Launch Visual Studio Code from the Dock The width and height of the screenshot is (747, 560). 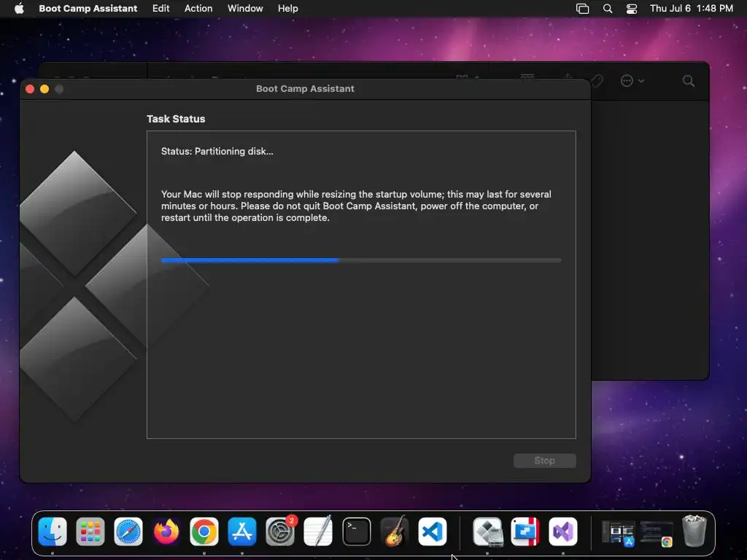pos(433,532)
